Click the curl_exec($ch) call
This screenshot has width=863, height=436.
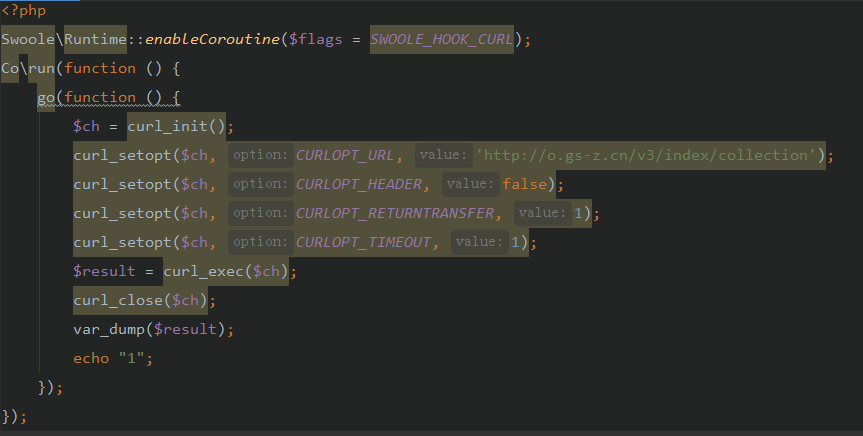[x=226, y=271]
